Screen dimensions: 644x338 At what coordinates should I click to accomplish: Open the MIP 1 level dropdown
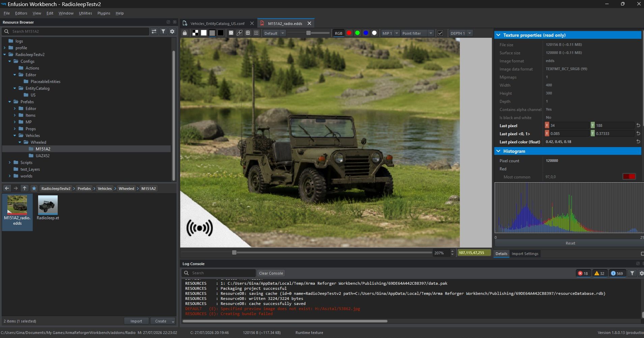coord(391,33)
